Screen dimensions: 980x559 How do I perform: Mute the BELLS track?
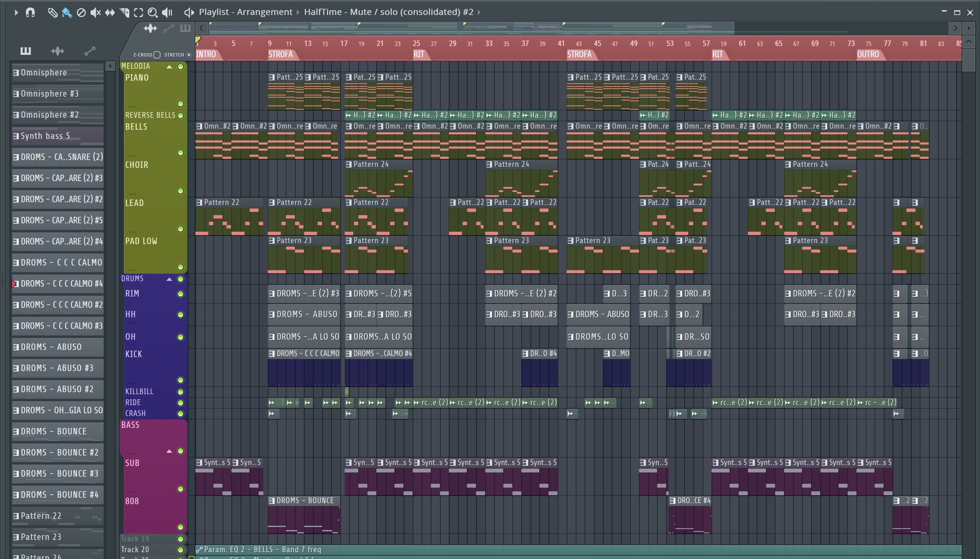180,153
